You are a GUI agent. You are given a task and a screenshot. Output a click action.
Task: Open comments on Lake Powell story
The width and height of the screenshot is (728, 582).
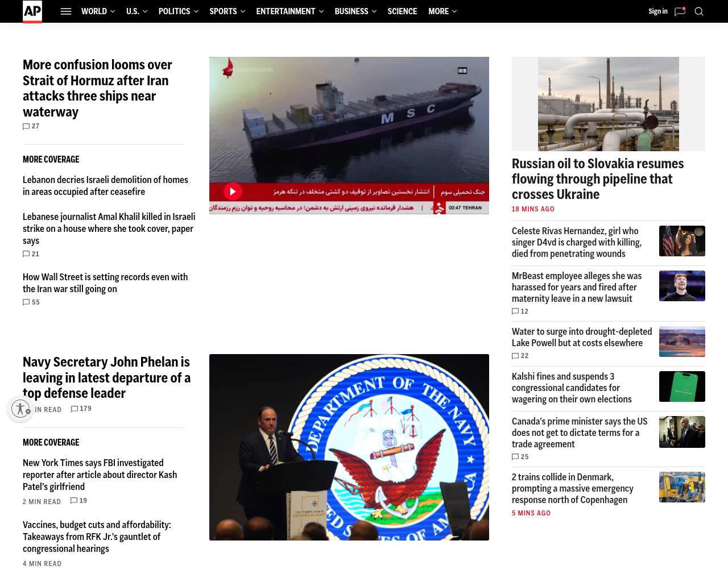(520, 356)
